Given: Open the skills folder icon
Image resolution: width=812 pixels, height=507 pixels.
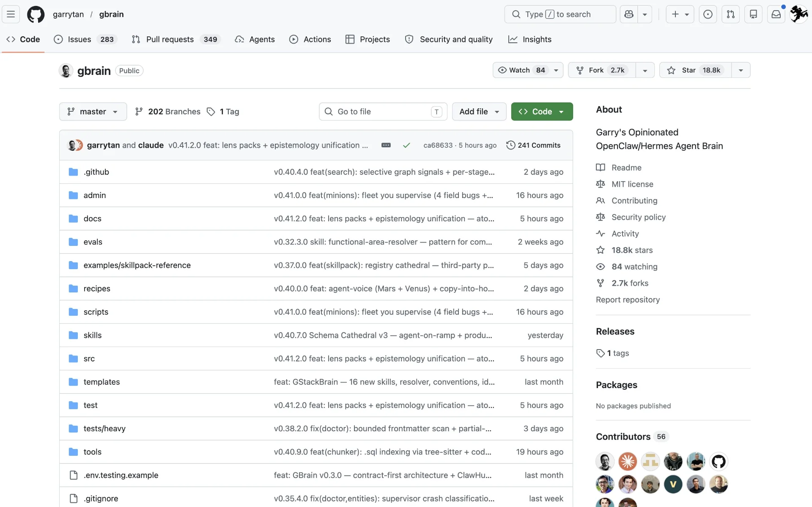Looking at the screenshot, I should coord(73,335).
